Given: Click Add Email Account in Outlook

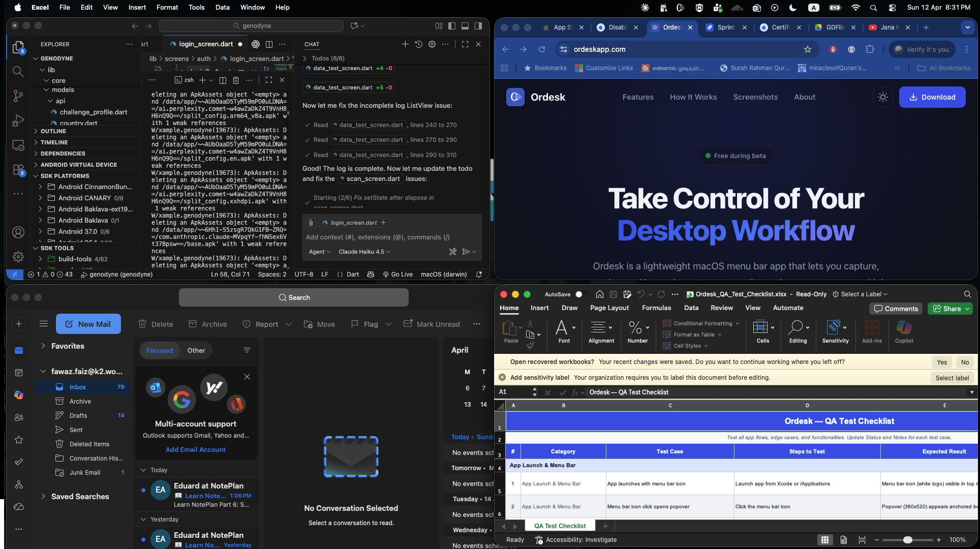Looking at the screenshot, I should (x=195, y=449).
